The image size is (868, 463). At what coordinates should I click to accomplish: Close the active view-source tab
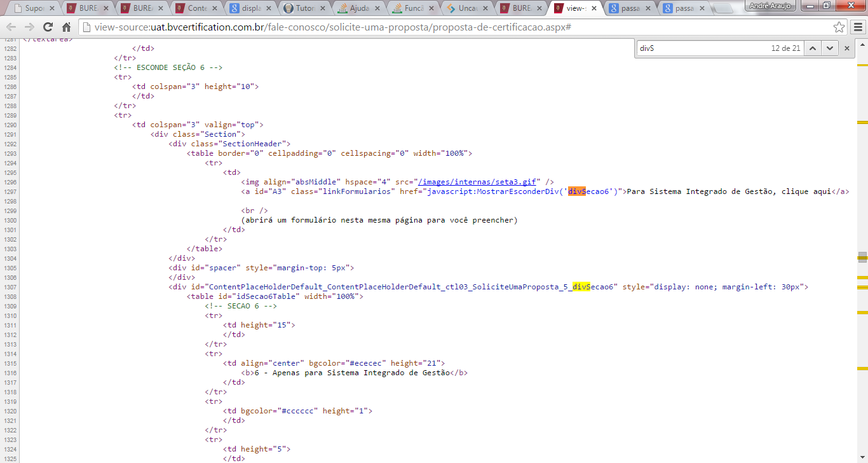click(594, 9)
